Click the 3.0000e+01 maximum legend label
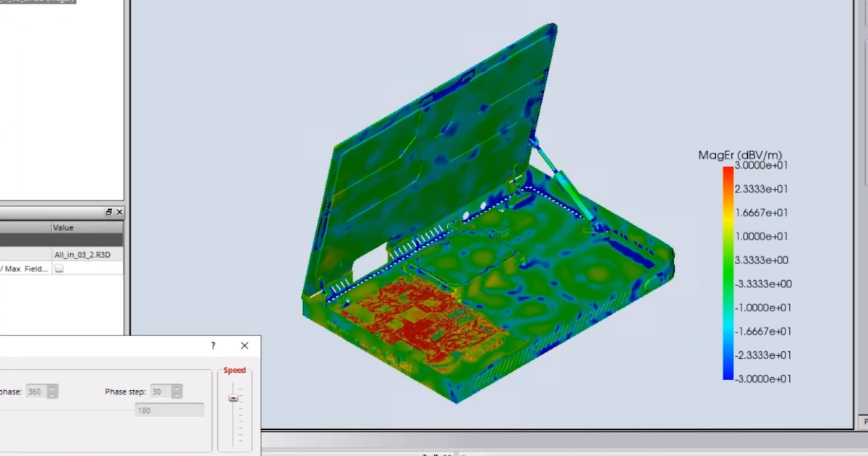Image resolution: width=868 pixels, height=456 pixels. pos(761,166)
